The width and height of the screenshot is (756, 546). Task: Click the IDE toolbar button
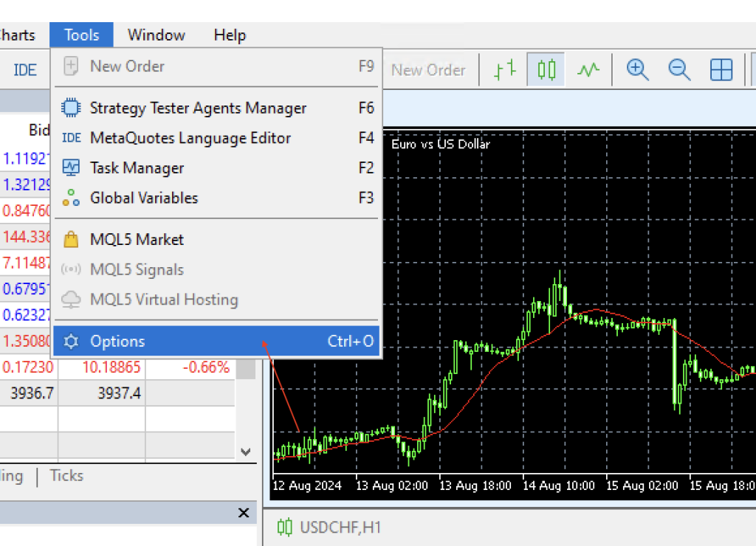click(24, 70)
